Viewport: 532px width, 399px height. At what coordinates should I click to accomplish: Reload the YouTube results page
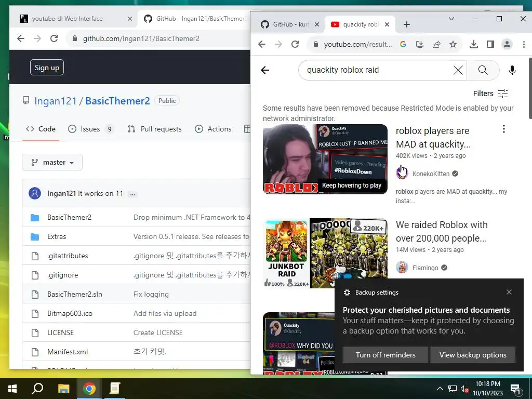(295, 44)
